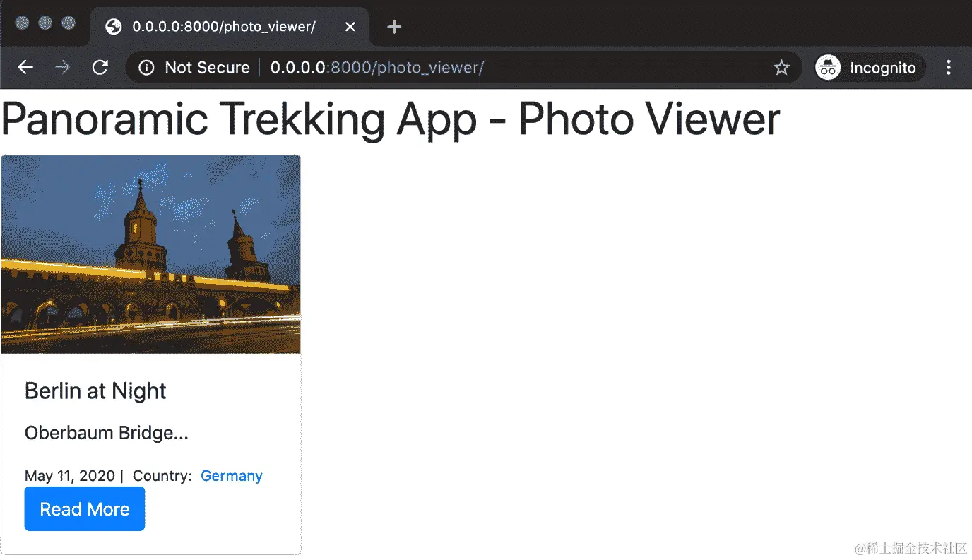This screenshot has height=560, width=972.
Task: Click the Oberbaum Bridge photo thumbnail
Action: (151, 254)
